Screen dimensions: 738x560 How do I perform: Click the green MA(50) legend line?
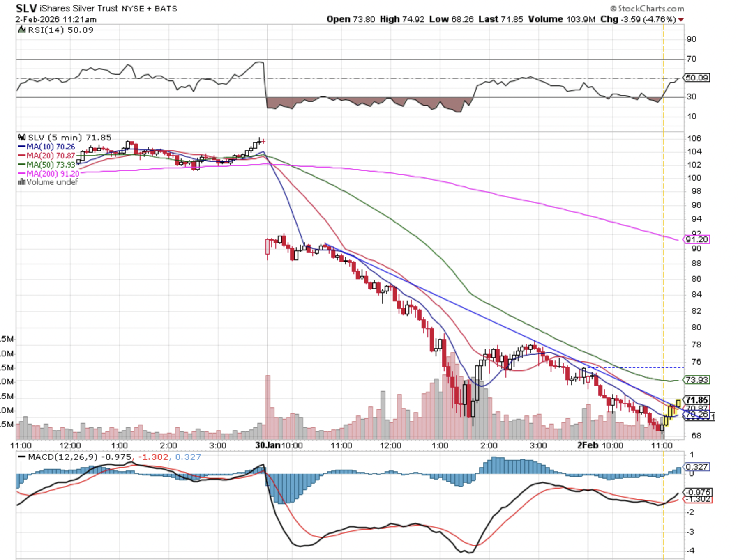pyautogui.click(x=22, y=165)
